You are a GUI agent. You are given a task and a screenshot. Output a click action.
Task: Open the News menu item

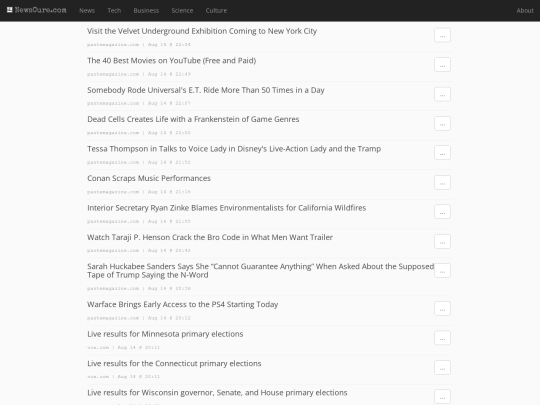click(x=87, y=11)
